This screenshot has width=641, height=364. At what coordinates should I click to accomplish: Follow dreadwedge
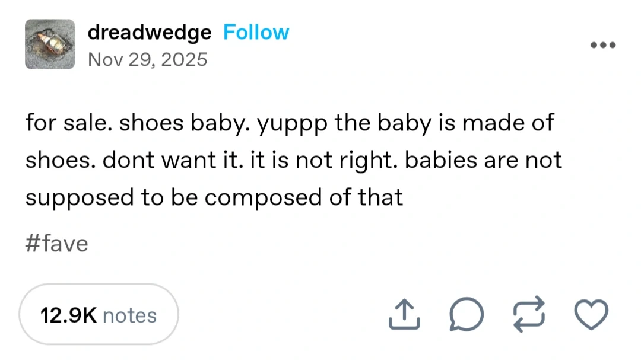point(256,33)
